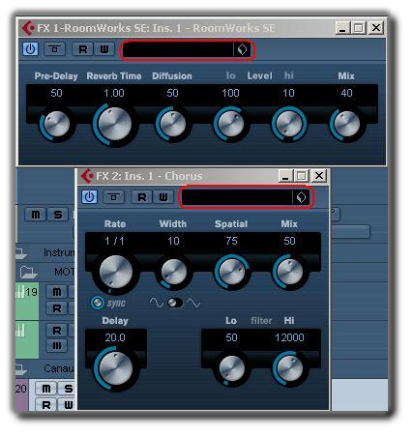Click the RoomWorks SE Mix knob
The width and height of the screenshot is (413, 436).
point(347,124)
